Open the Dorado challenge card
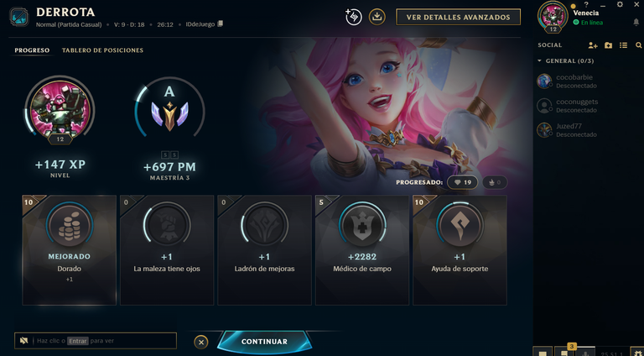The image size is (644, 356). 69,250
